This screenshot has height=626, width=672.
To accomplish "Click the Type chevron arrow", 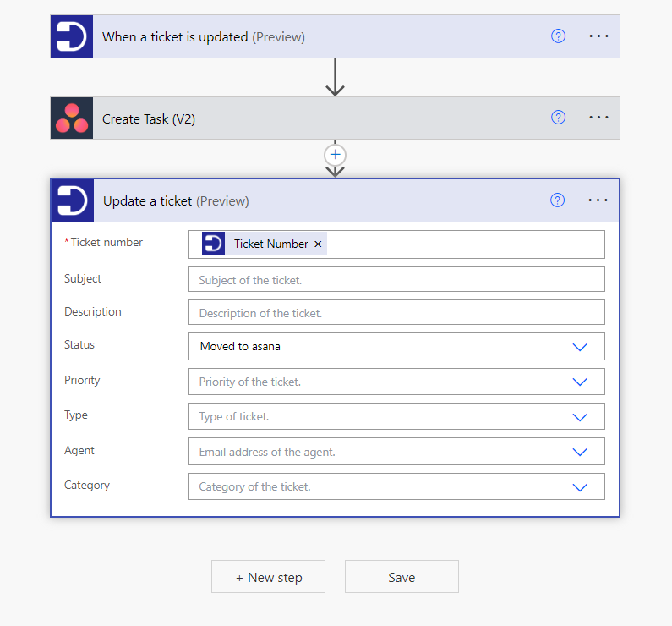I will pos(580,417).
